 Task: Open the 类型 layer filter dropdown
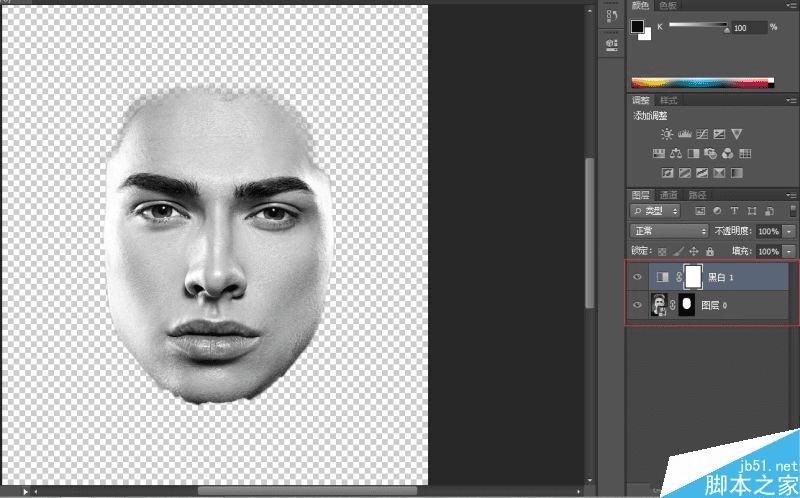(x=655, y=211)
